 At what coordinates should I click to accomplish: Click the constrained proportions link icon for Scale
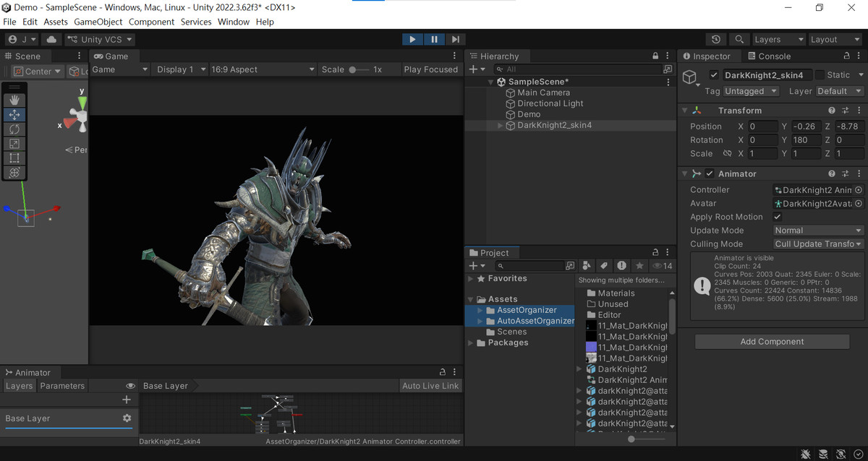(728, 154)
